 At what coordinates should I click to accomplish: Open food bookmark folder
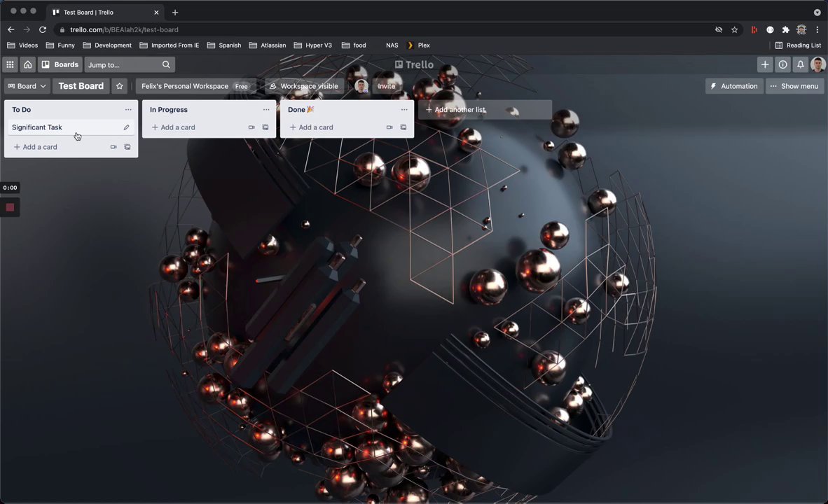[354, 45]
